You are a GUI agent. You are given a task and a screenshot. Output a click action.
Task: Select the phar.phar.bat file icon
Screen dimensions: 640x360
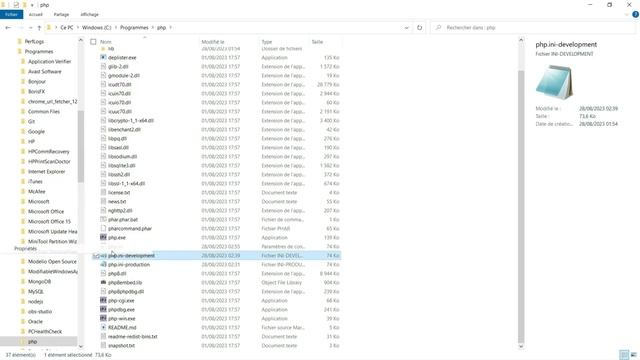[x=103, y=219]
